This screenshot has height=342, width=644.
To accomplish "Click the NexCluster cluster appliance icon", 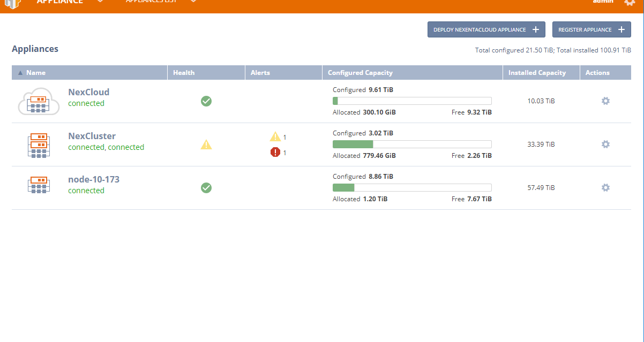I will pyautogui.click(x=39, y=145).
